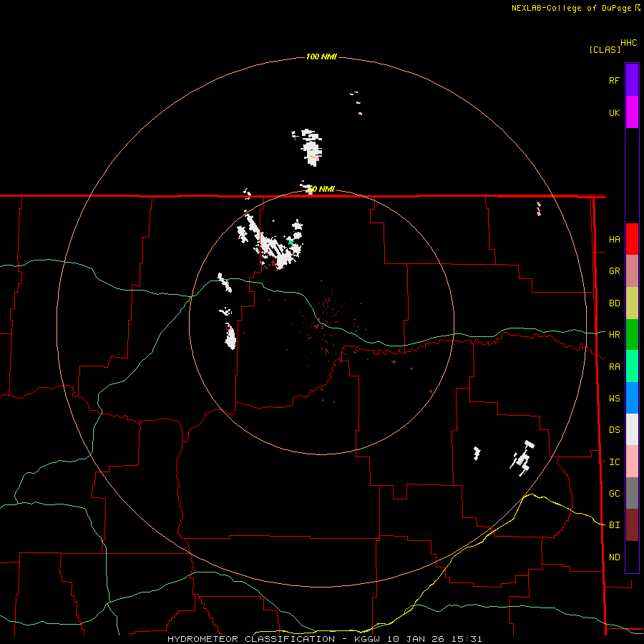Click the 50 NMI range ring label
The image size is (644, 644).
point(321,189)
